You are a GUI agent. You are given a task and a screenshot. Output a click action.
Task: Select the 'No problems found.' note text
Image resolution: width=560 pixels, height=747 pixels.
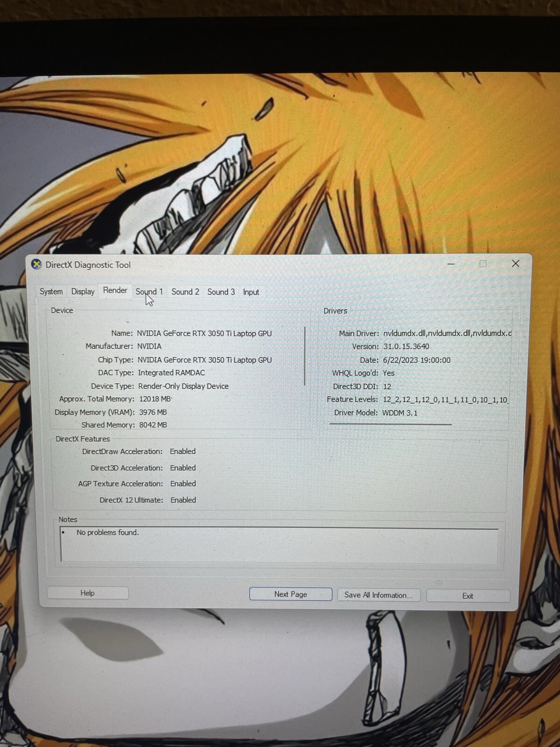[108, 532]
